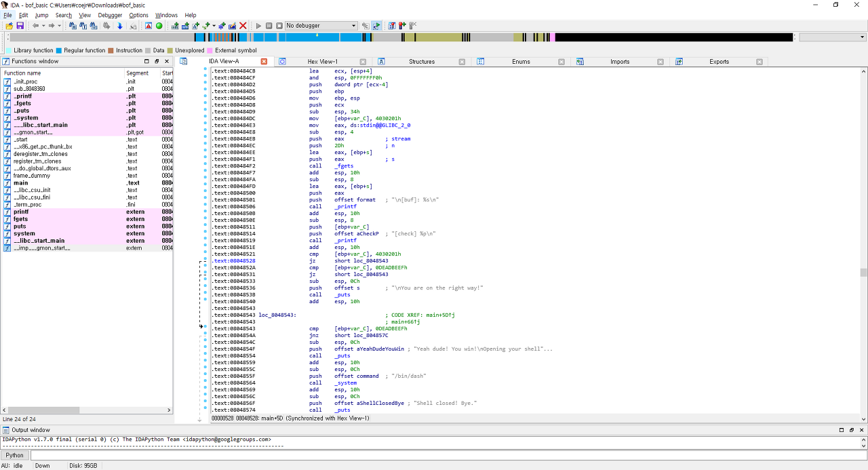Select frame_dummy in the function list

point(32,176)
